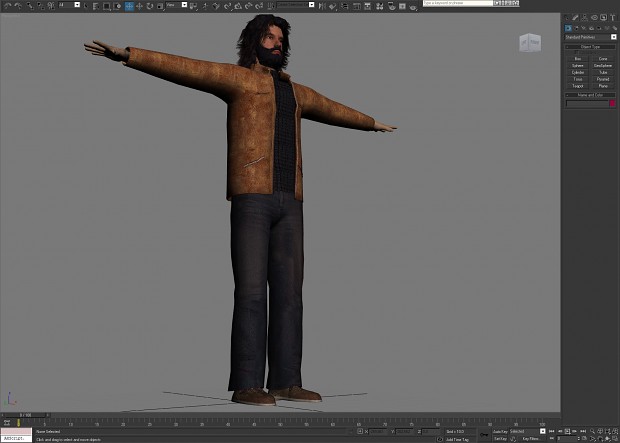Open the reference coordinate system 'View' dropdown

[x=176, y=5]
